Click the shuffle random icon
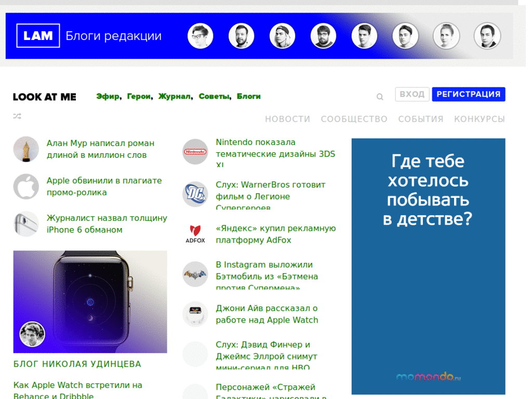The width and height of the screenshot is (532, 399). point(17,116)
